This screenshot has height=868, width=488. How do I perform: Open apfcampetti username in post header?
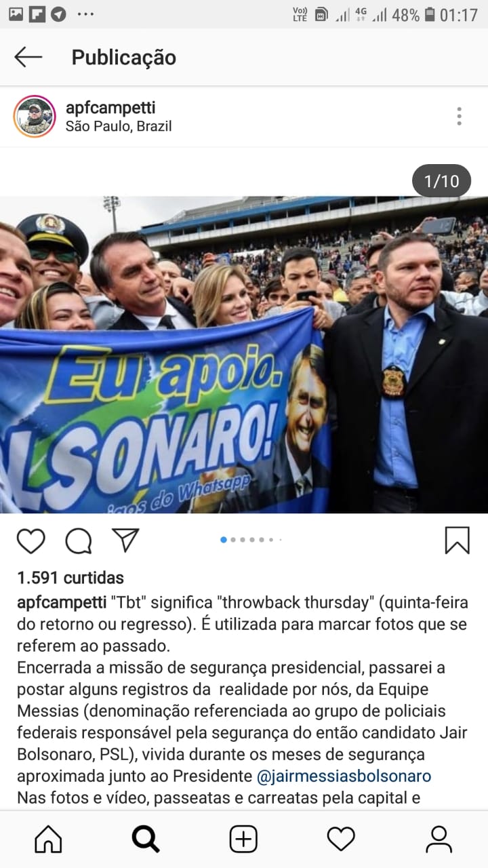click(110, 107)
